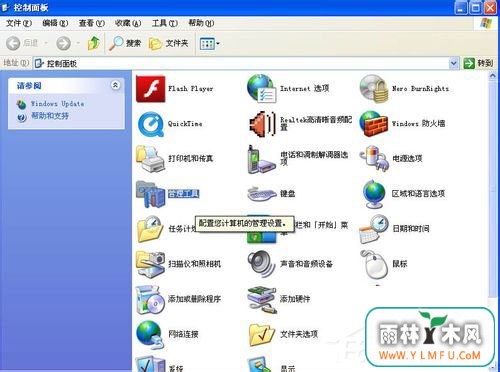Image resolution: width=500 pixels, height=372 pixels.
Task: Click the vertical scrollbar up arrow
Action: [493, 76]
